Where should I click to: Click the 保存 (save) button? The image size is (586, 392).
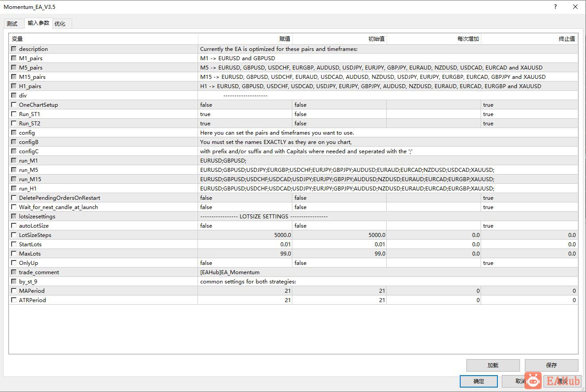(x=551, y=365)
